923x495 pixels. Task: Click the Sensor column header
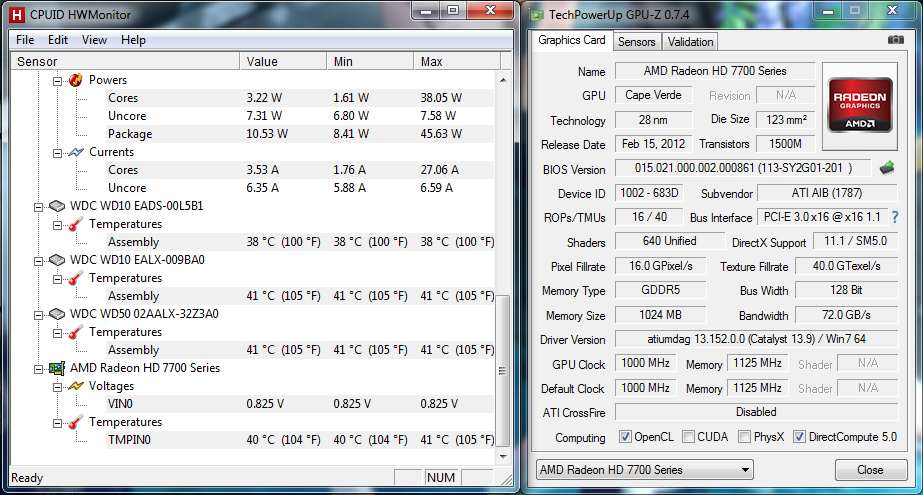[125, 61]
